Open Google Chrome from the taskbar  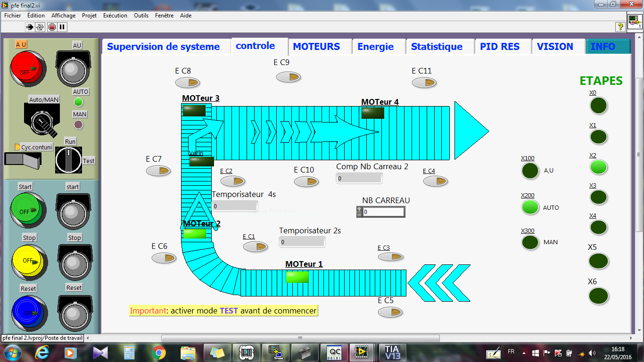click(159, 352)
